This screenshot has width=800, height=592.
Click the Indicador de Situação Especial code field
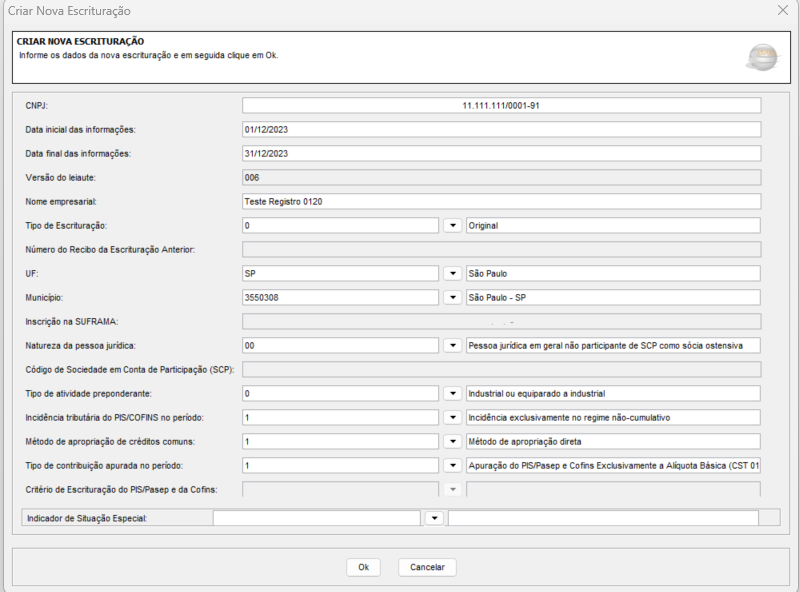click(x=316, y=518)
